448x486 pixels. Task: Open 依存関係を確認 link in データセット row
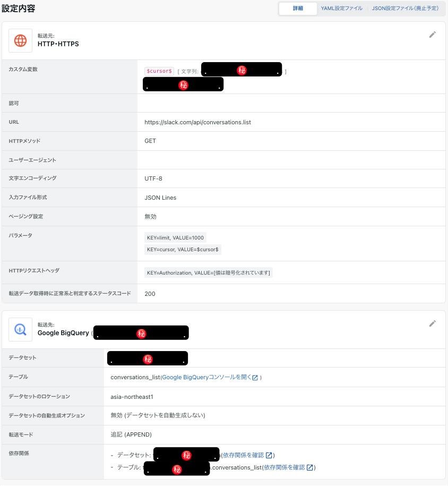(244, 455)
